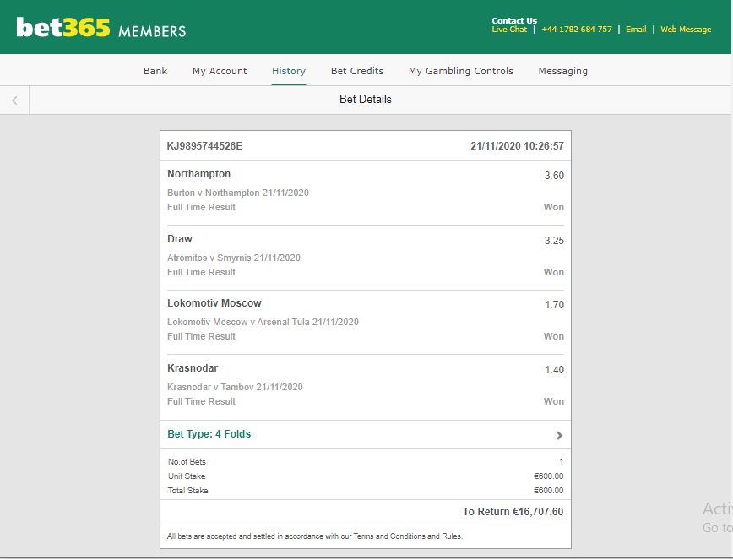This screenshot has width=733, height=560.
Task: Open the Web Message link
Action: click(686, 30)
